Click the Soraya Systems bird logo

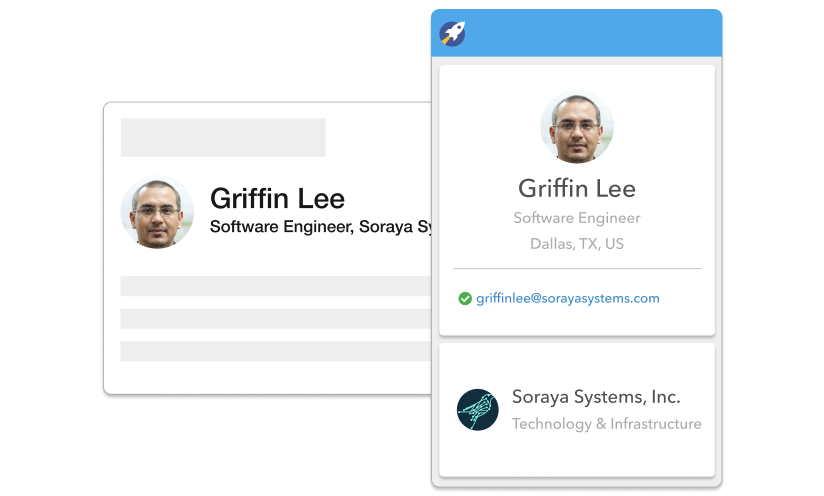(478, 410)
